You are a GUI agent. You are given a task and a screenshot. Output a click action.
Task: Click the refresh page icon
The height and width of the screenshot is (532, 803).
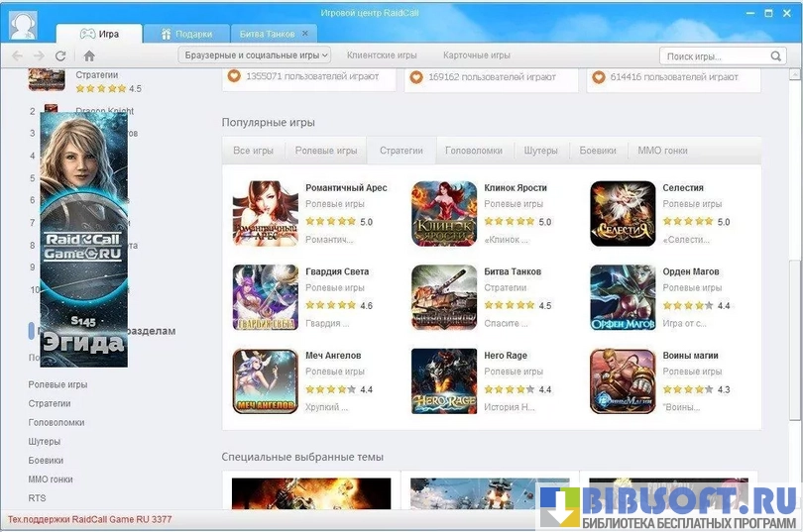61,55
